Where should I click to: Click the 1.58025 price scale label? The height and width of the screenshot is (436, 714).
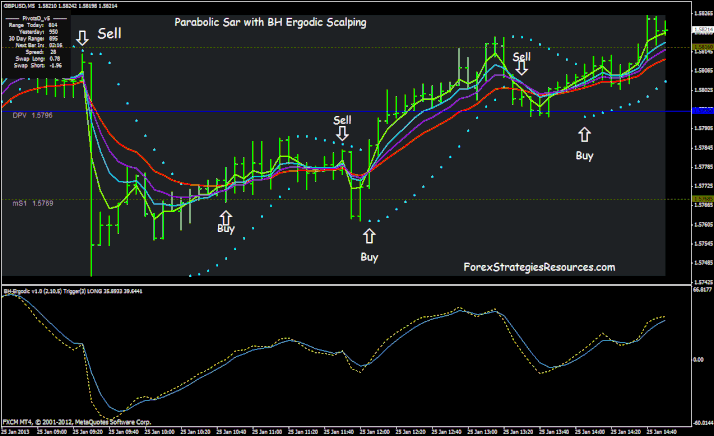point(703,90)
